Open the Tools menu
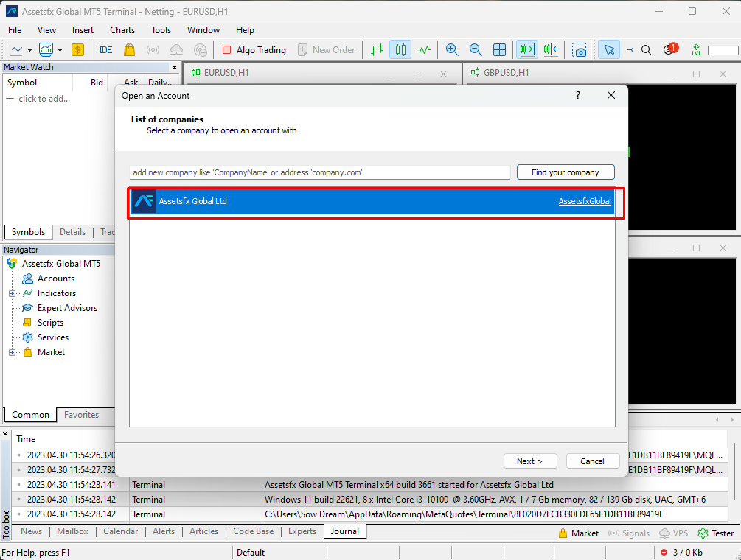741x560 pixels. 161,29
